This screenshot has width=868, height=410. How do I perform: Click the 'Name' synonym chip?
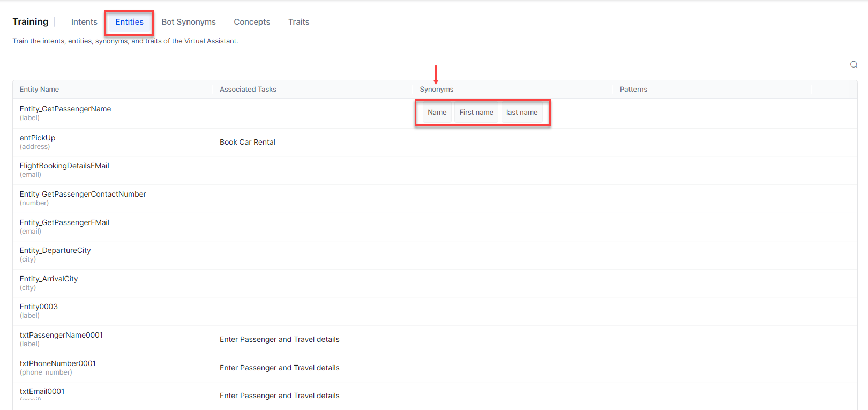pyautogui.click(x=437, y=113)
